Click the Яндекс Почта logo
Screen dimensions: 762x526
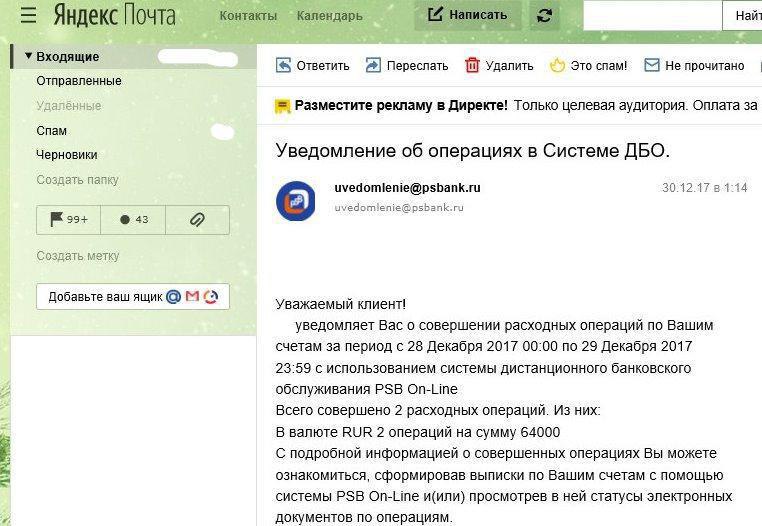114,15
